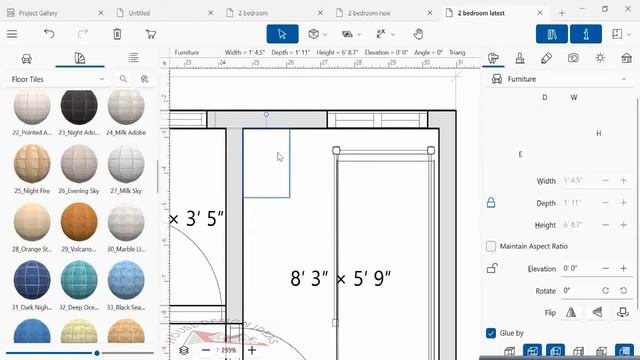Viewport: 640px width, 360px height.
Task: Open the pencil edit inspector tab
Action: 546,58
